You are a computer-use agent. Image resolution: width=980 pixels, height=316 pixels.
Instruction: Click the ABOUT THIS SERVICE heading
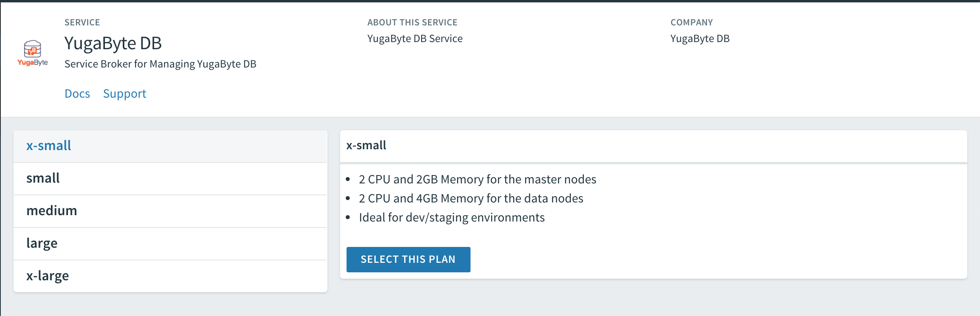[413, 22]
